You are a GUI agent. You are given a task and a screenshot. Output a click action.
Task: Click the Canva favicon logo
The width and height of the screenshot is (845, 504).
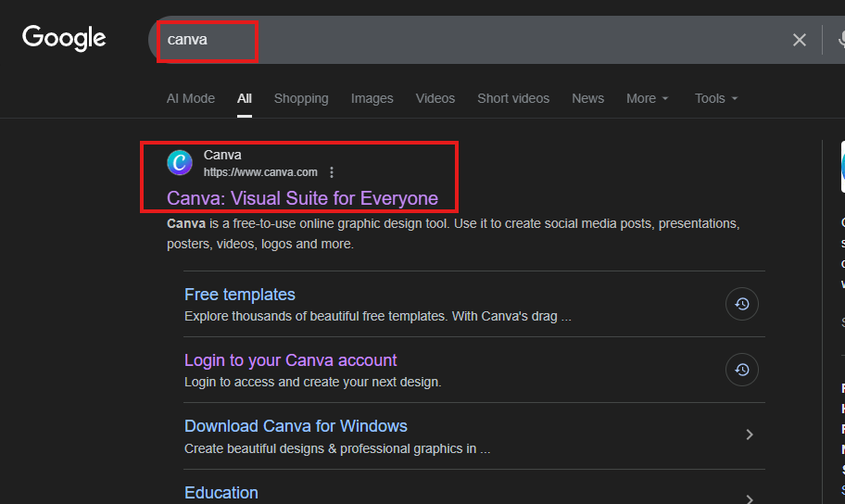click(x=180, y=163)
